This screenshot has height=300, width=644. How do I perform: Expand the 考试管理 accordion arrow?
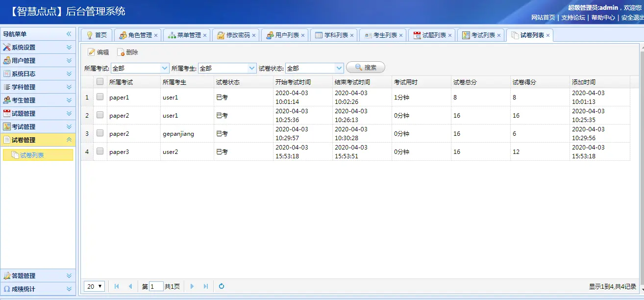click(69, 127)
